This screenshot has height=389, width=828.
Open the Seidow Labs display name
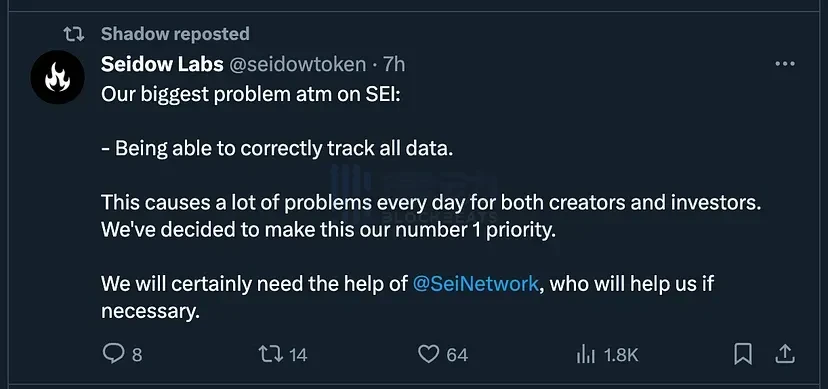pos(162,64)
